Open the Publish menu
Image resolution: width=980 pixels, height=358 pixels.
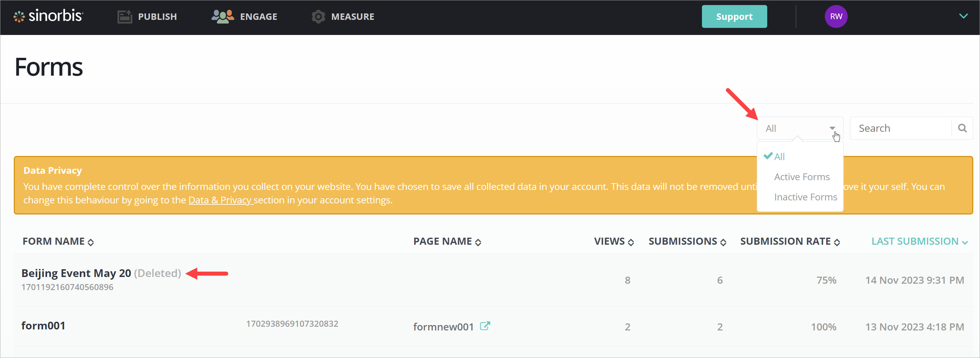coord(147,17)
